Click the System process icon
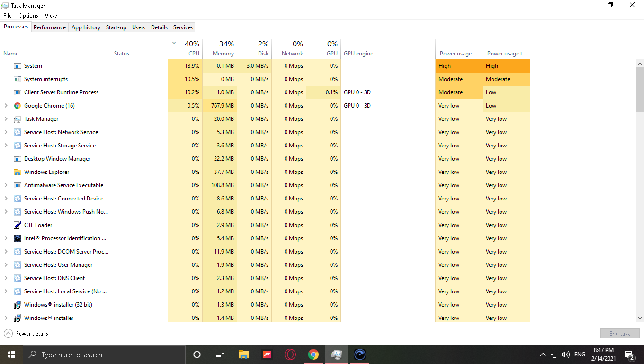Image resolution: width=644 pixels, height=364 pixels. pyautogui.click(x=18, y=66)
